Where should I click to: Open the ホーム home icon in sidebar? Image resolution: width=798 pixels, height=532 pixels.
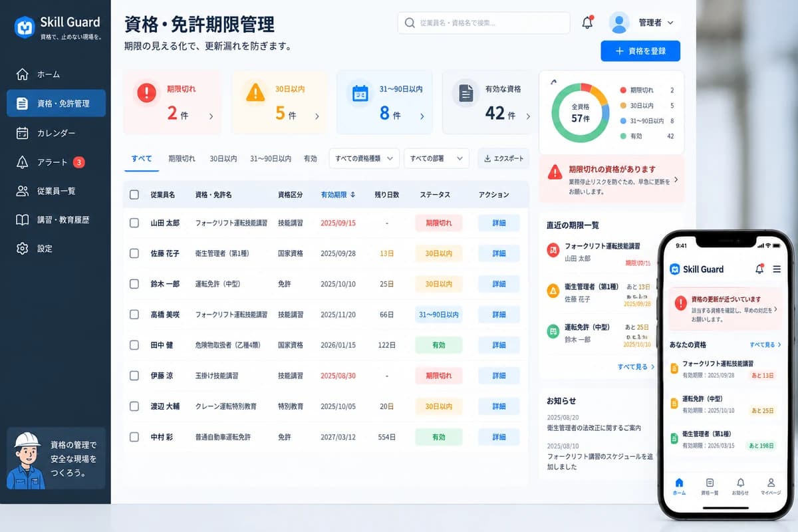(x=22, y=74)
